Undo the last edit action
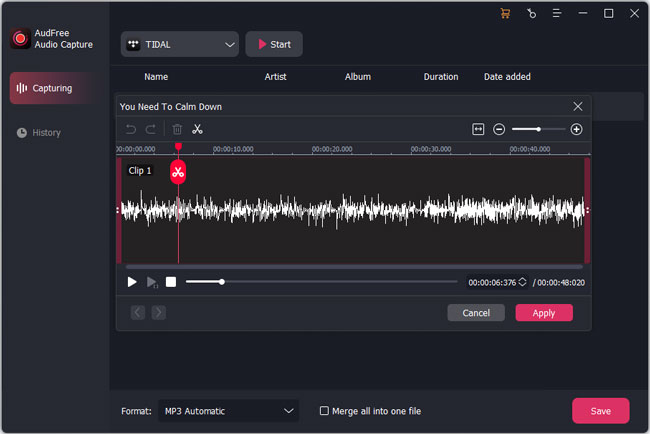This screenshot has height=434, width=650. [130, 129]
